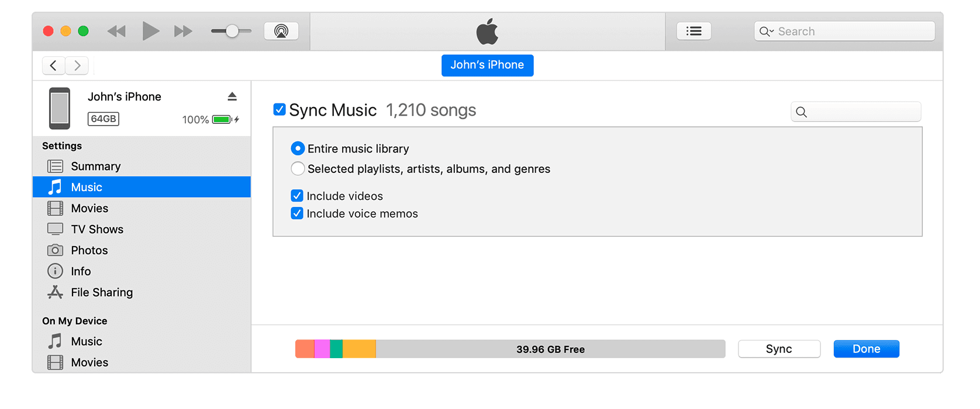The height and width of the screenshot is (409, 980).
Task: Select File Sharing in the sidebar
Action: click(x=101, y=292)
